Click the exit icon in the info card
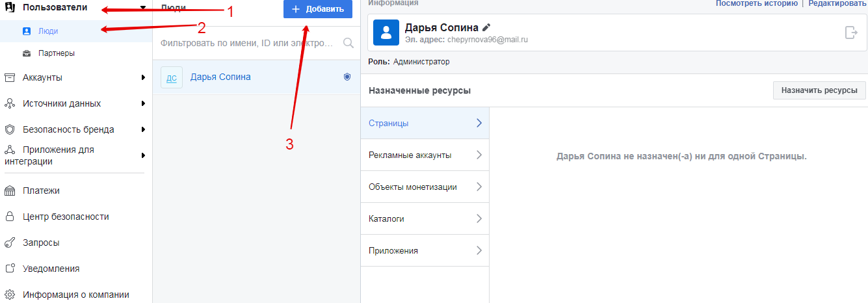 pos(851,33)
